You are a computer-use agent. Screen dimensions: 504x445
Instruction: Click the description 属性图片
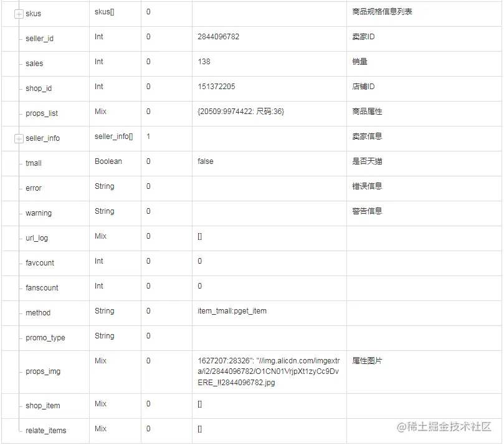(x=368, y=361)
